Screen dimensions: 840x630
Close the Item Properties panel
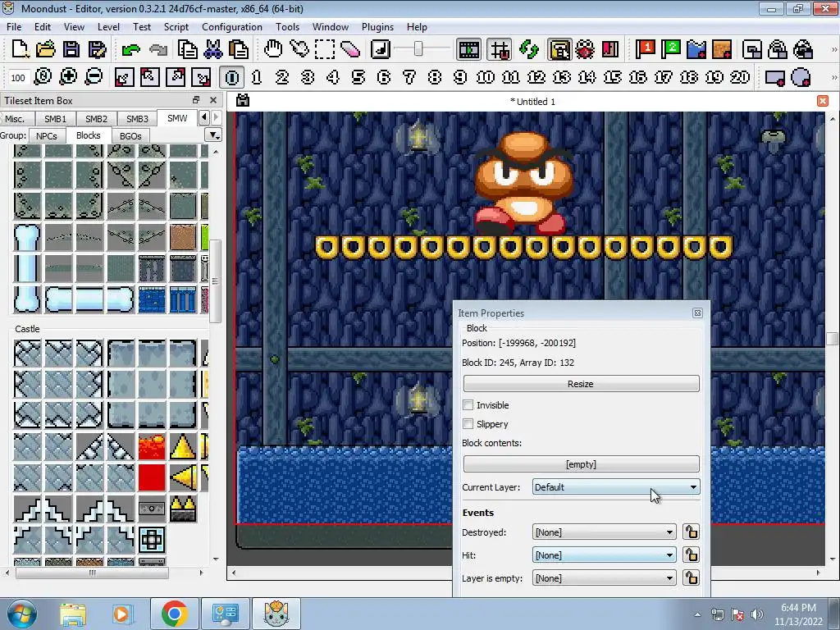pyautogui.click(x=697, y=313)
